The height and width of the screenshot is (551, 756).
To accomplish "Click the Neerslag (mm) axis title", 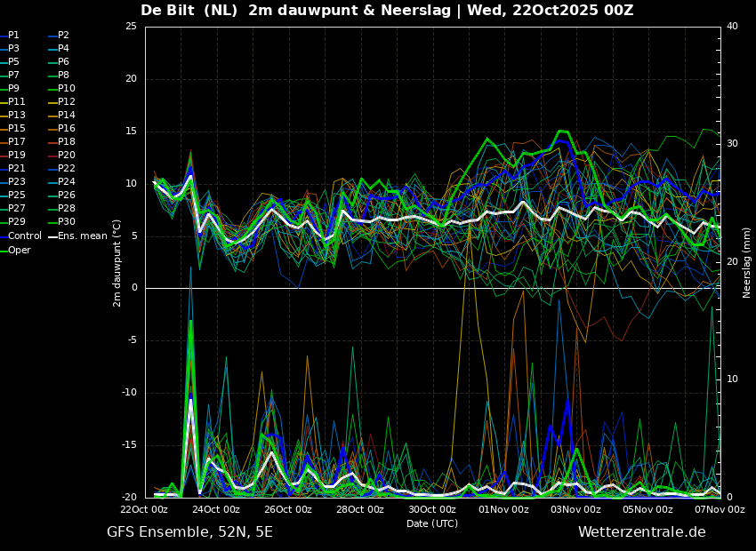I will (x=747, y=262).
